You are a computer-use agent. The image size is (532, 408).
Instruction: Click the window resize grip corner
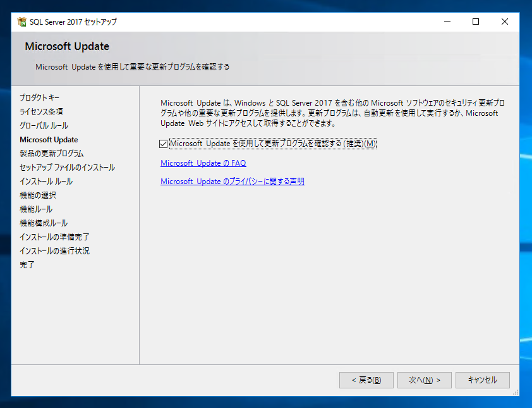coord(516,392)
